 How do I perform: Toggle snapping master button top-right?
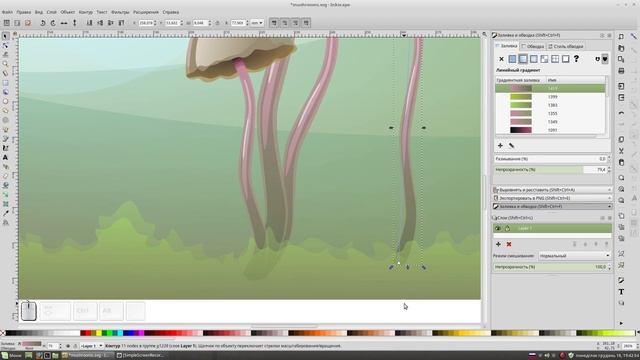tap(633, 36)
